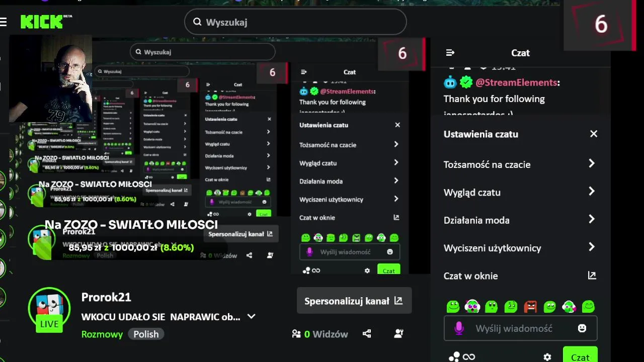Insert the big-eyed smiling green emote

click(x=550, y=306)
